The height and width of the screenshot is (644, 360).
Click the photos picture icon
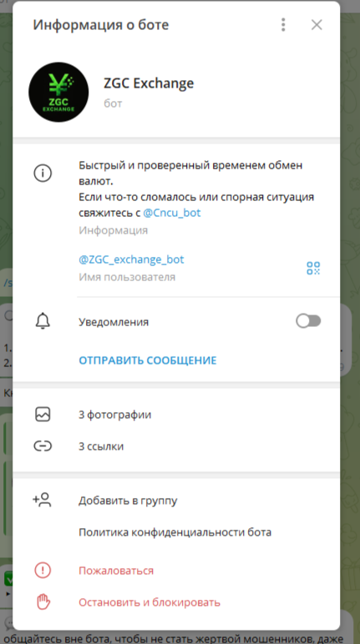pos(43,415)
